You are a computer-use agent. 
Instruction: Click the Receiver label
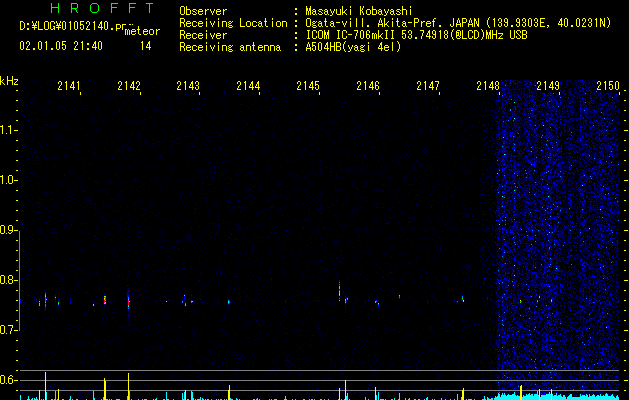tap(203, 35)
